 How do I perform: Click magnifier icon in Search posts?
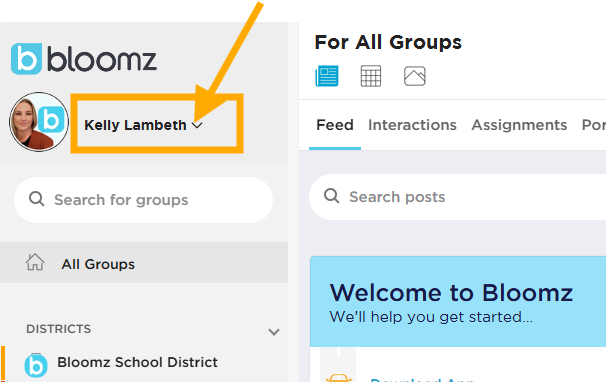(x=332, y=196)
